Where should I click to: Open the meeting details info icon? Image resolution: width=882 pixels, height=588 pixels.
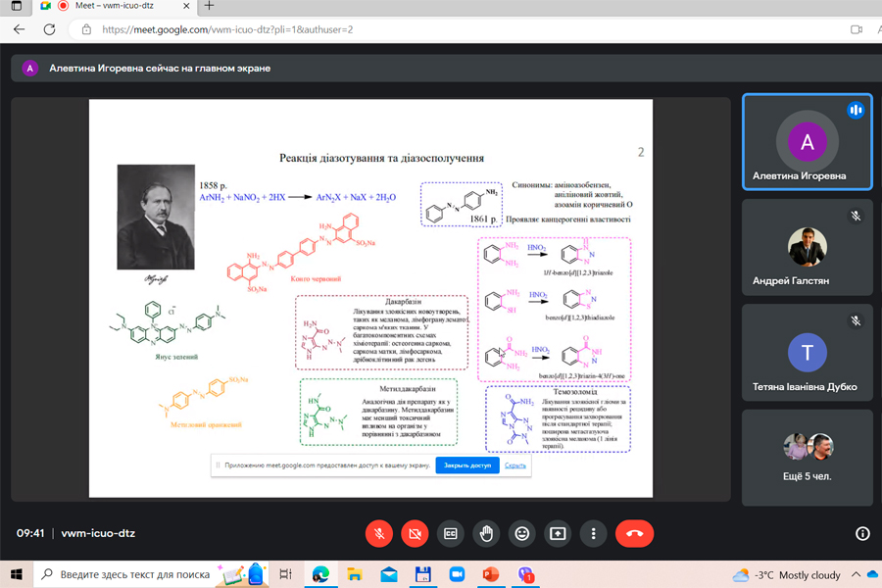pyautogui.click(x=862, y=533)
